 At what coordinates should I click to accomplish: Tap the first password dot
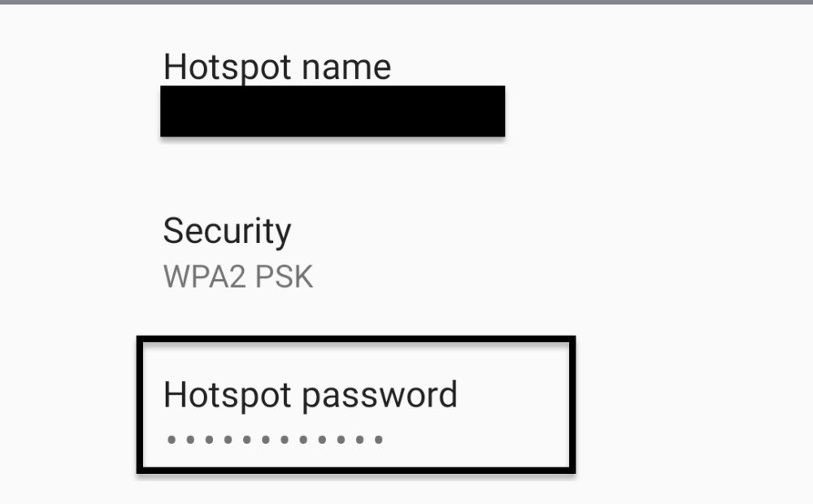[x=169, y=441]
